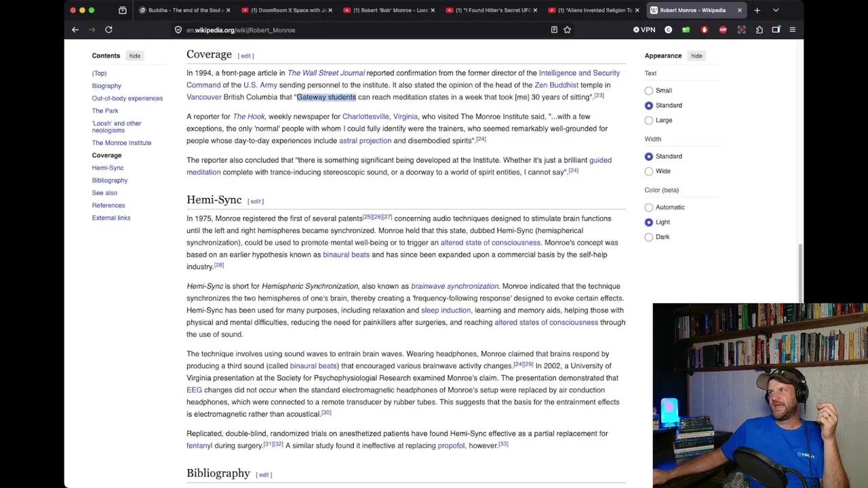Close the Robert Monroe Wikipedia tab
Image resolution: width=868 pixels, height=488 pixels.
(x=739, y=10)
